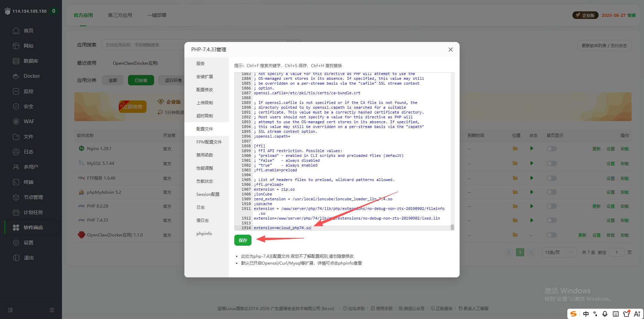Open the 软件商店 app store icon
This screenshot has height=319, width=644.
tap(16, 227)
